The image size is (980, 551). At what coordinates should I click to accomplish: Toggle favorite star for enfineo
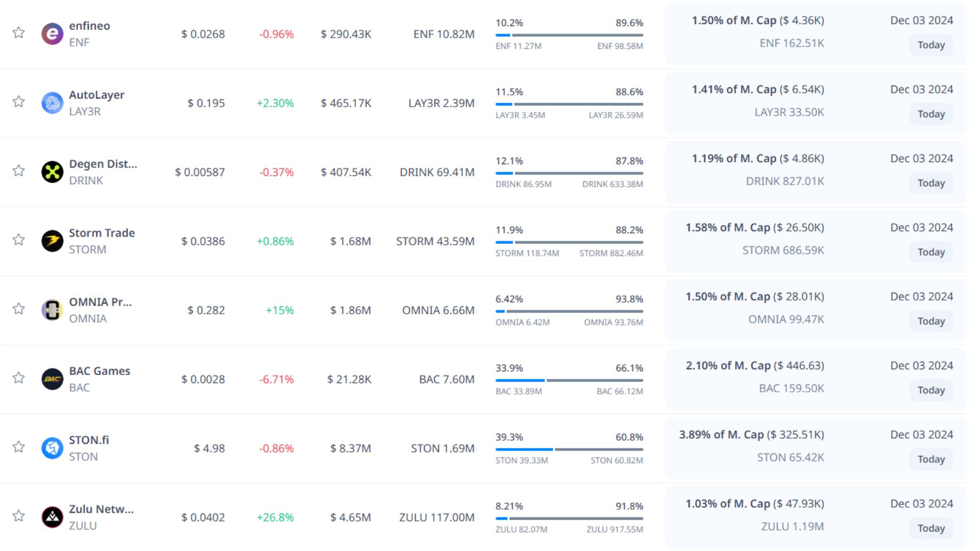(x=19, y=33)
